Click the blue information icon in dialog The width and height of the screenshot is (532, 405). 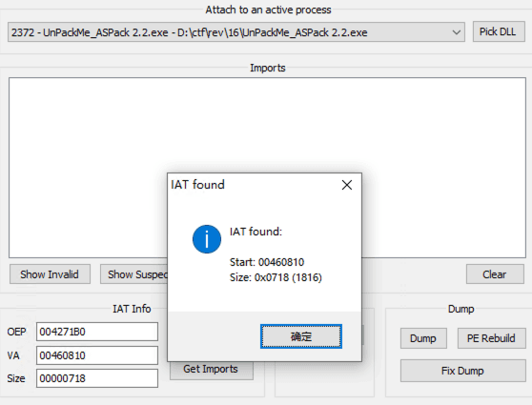pos(207,239)
